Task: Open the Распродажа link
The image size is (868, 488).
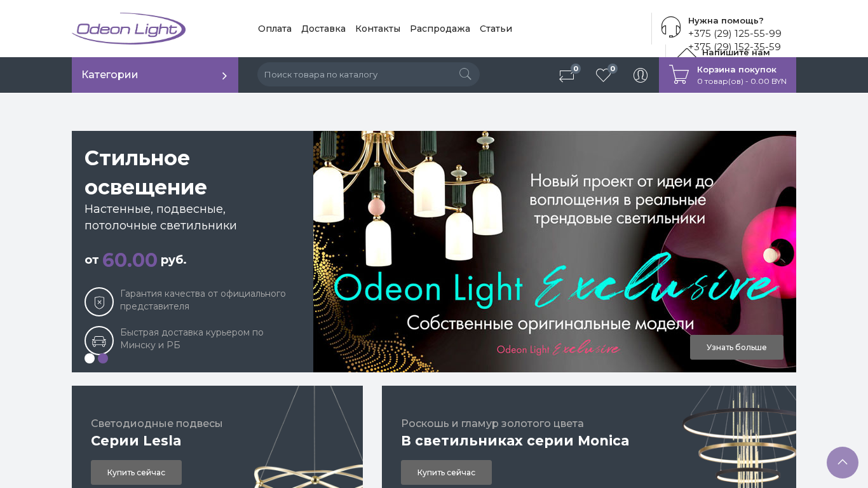Action: pyautogui.click(x=440, y=29)
